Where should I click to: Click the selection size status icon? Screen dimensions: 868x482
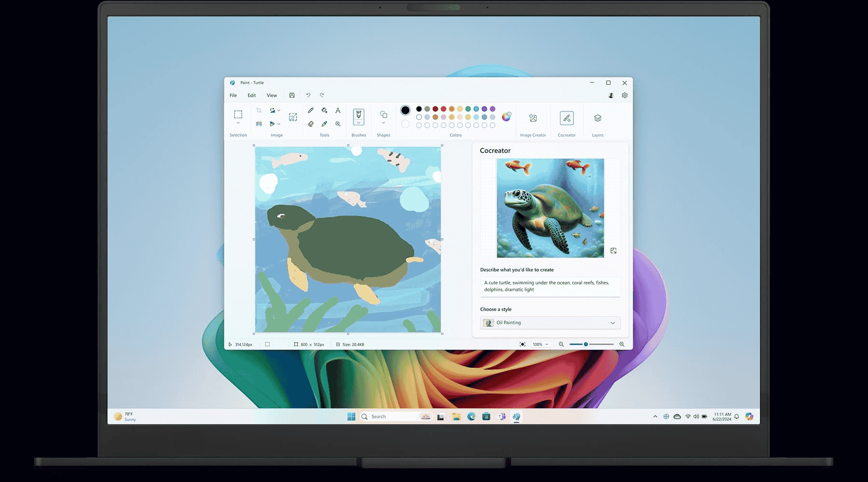(x=268, y=344)
